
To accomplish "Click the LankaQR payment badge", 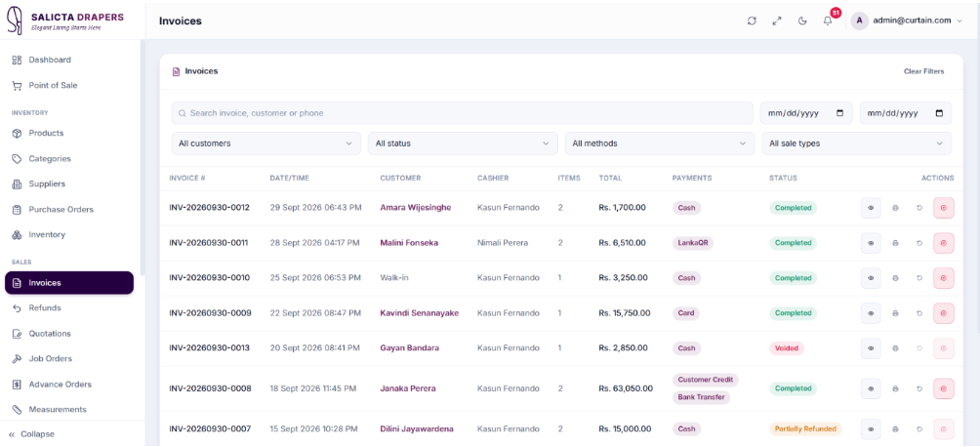I will (x=692, y=243).
